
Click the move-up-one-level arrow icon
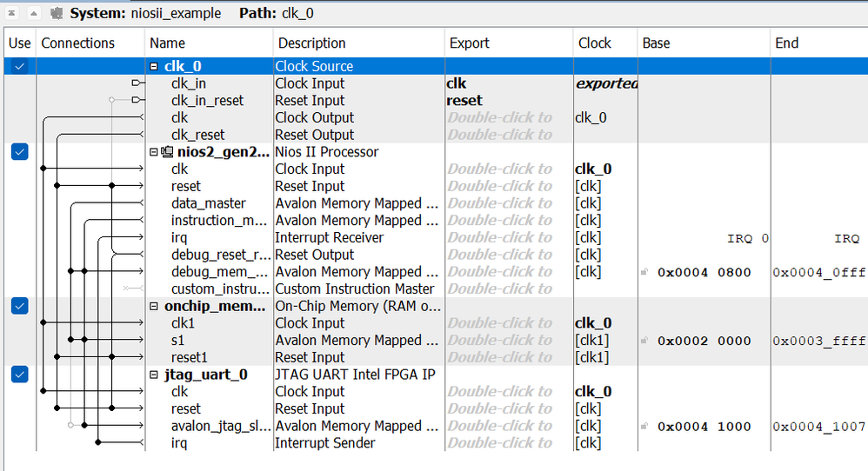[x=33, y=13]
